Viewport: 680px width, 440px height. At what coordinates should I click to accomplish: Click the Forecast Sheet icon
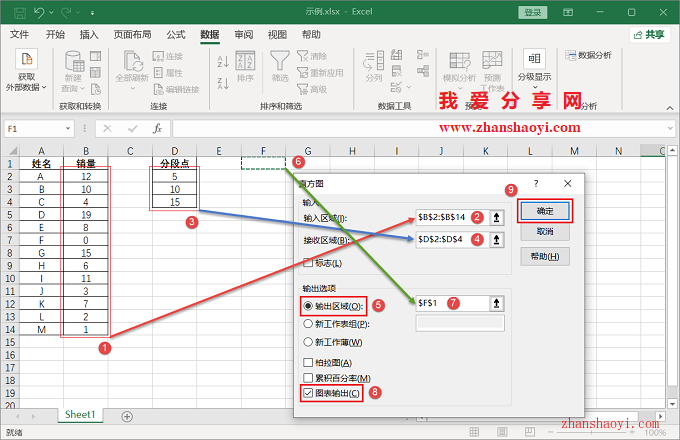tap(492, 60)
